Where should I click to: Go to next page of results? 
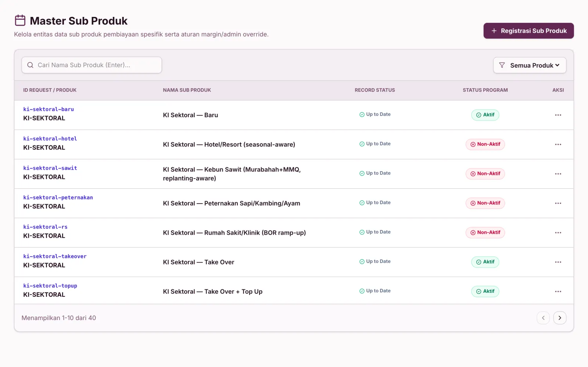point(560,318)
